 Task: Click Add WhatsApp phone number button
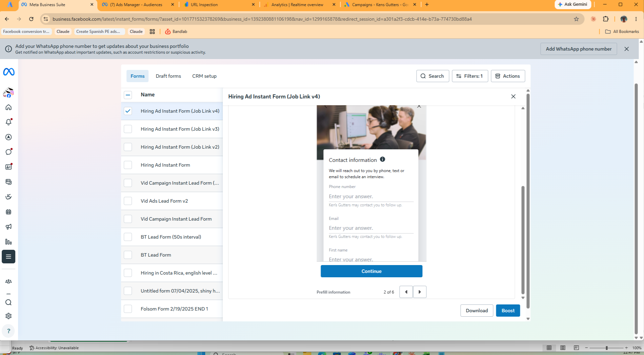click(x=579, y=49)
